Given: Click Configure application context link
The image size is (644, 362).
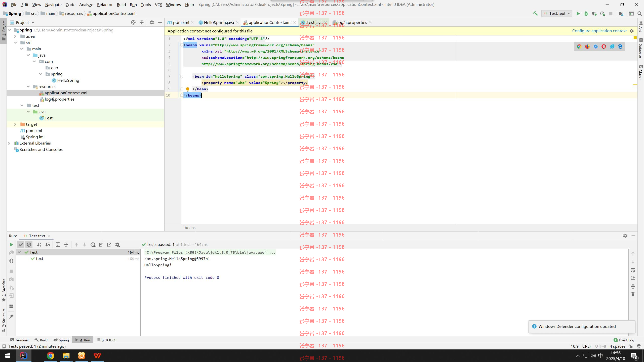Looking at the screenshot, I should [599, 31].
